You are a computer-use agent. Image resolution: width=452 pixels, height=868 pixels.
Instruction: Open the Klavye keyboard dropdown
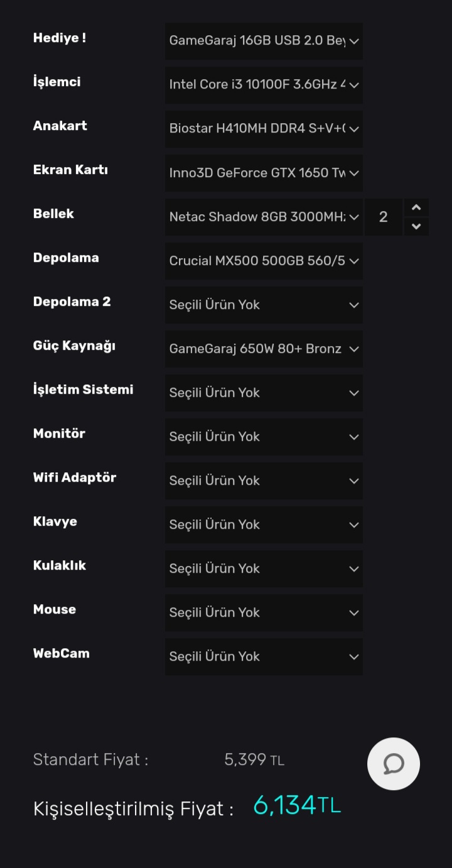tap(264, 524)
